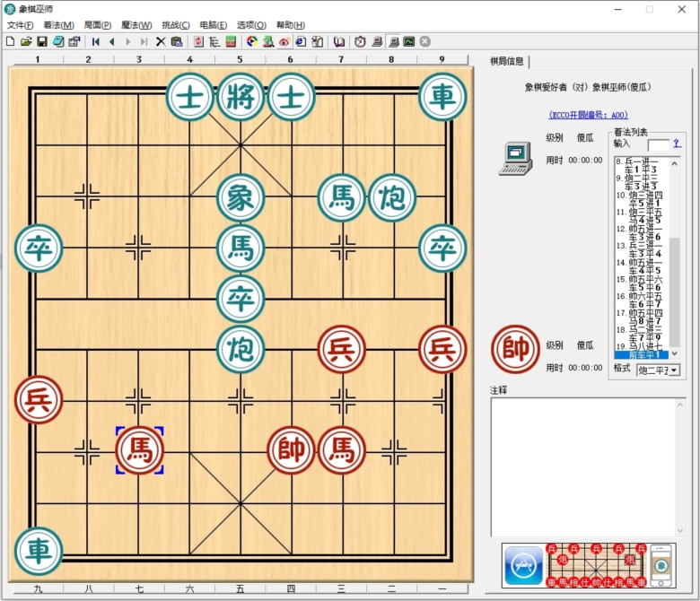Viewport: 700px width, 601px height.
Task: Click the Open folder toolbar icon
Action: pyautogui.click(x=26, y=41)
